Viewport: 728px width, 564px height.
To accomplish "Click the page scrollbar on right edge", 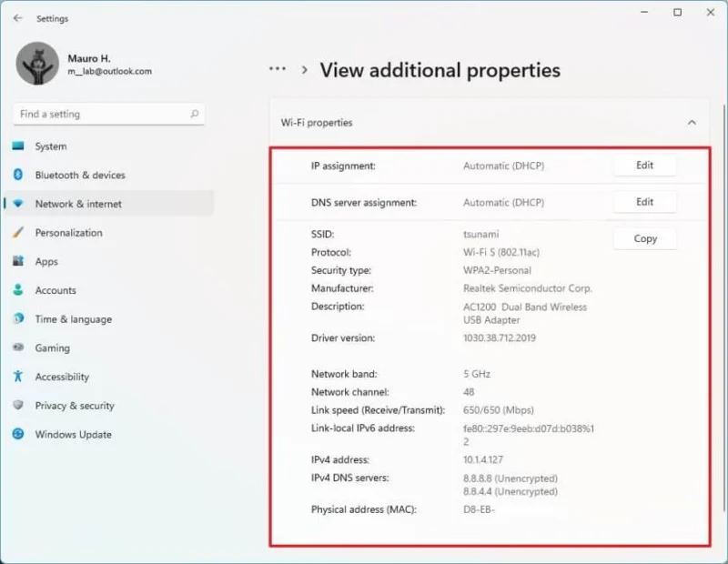I will click(x=724, y=307).
